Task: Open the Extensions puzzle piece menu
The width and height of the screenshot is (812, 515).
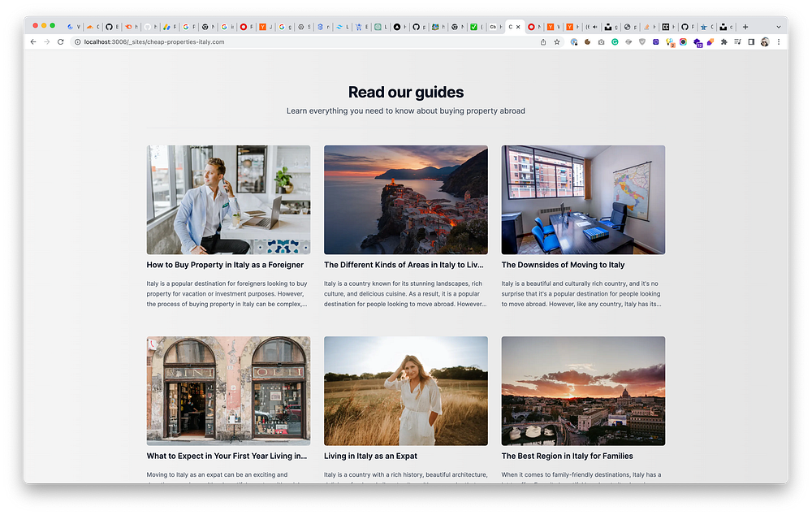Action: point(724,42)
